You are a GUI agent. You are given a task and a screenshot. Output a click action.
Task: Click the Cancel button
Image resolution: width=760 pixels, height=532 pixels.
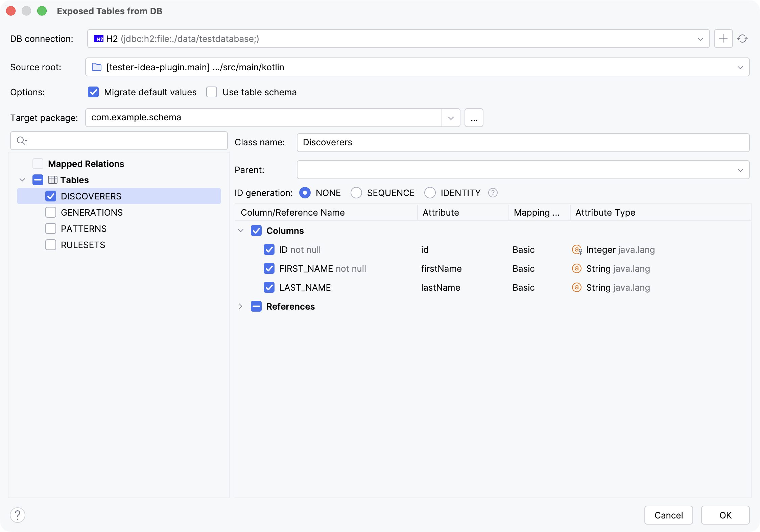[x=669, y=515]
